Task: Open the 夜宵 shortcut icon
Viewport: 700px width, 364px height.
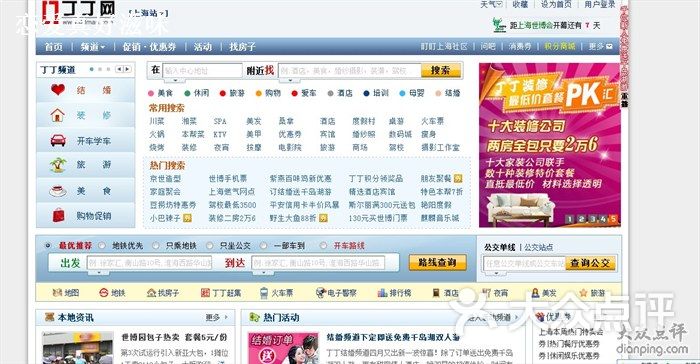Action: pyautogui.click(x=487, y=293)
